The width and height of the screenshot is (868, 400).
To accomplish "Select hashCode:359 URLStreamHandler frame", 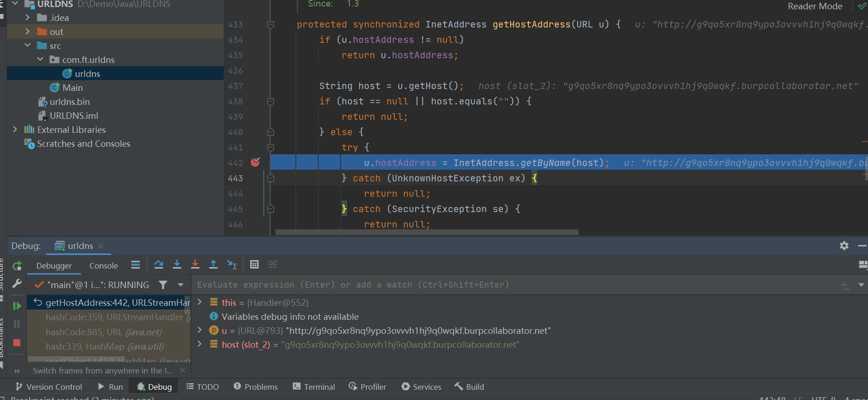I will [109, 317].
